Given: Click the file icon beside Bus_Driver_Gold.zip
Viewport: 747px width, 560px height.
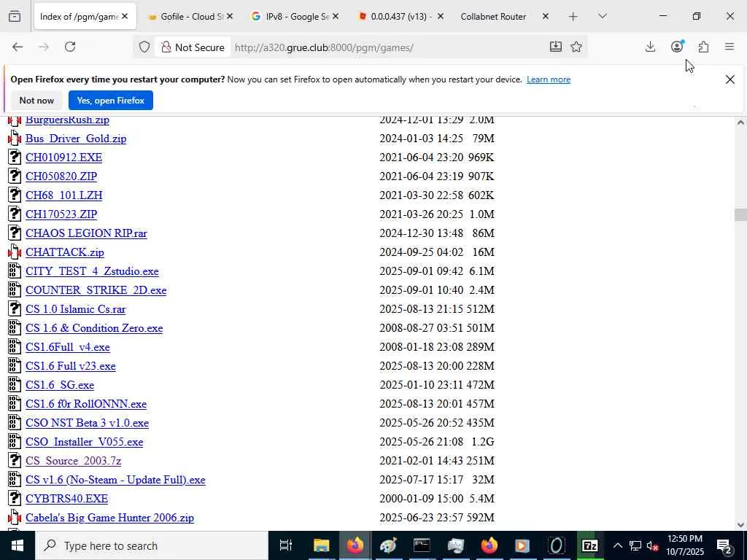Looking at the screenshot, I should pyautogui.click(x=15, y=138).
